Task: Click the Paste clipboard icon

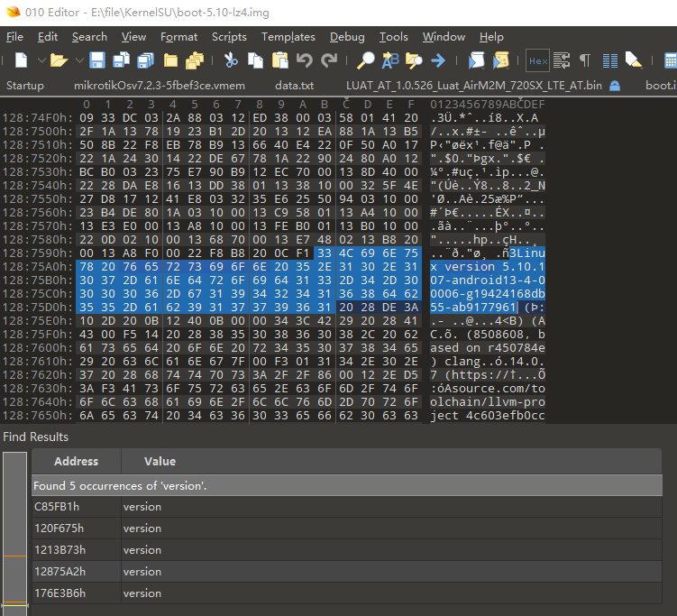Action: coord(279,60)
